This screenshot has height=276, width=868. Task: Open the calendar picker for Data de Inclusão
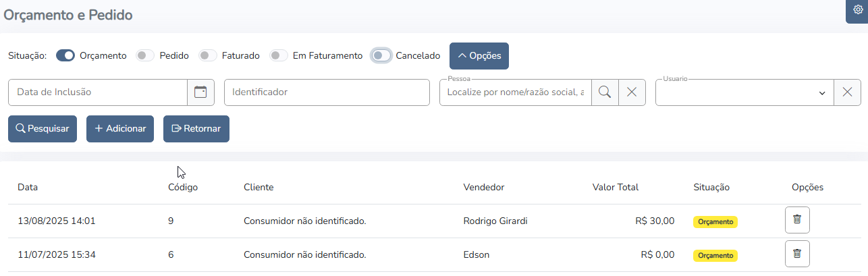coord(200,92)
